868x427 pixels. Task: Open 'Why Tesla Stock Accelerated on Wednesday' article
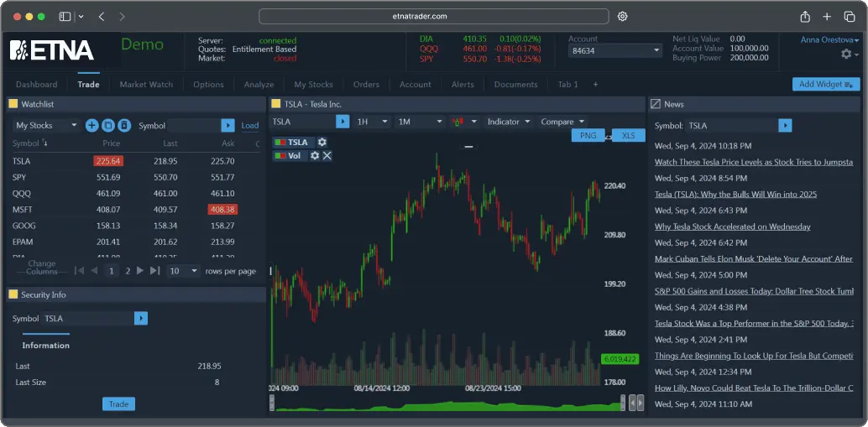(x=732, y=227)
